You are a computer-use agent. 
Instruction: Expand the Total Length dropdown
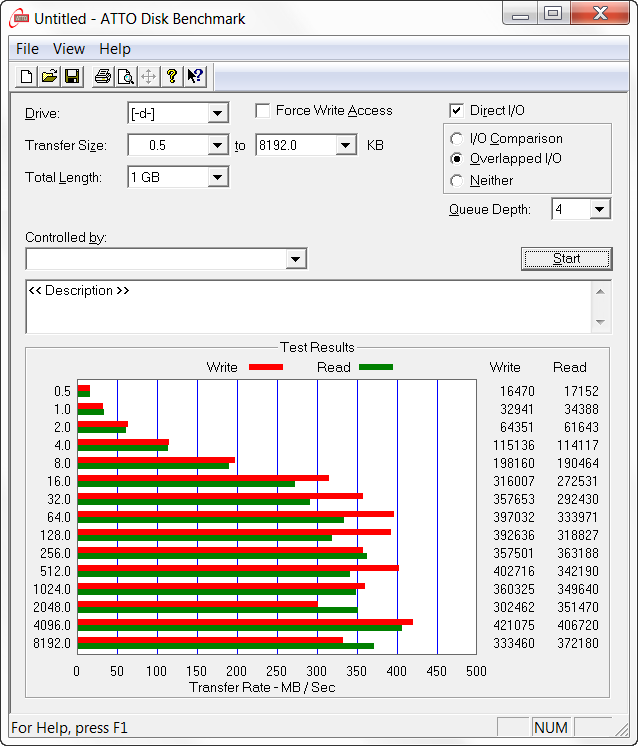(217, 177)
